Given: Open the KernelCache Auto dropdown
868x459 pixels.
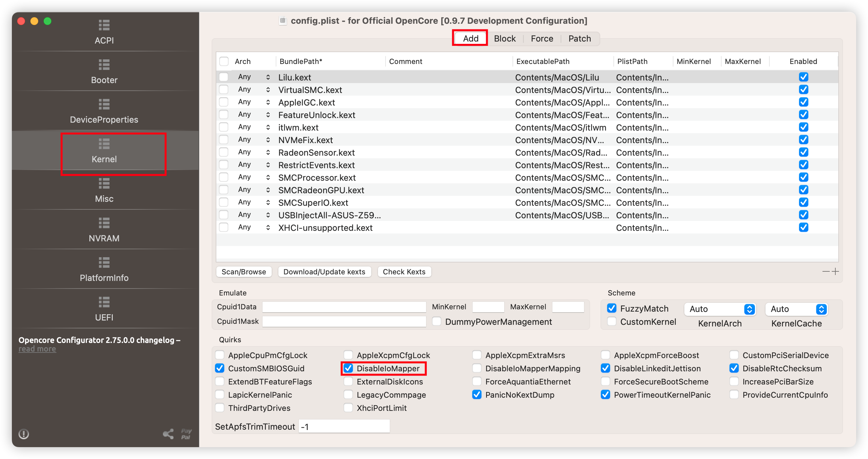Looking at the screenshot, I should [796, 309].
